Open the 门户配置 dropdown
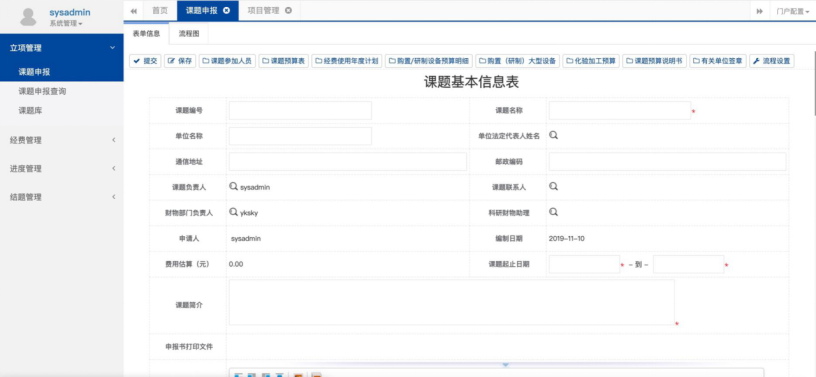This screenshot has height=377, width=816. click(793, 11)
